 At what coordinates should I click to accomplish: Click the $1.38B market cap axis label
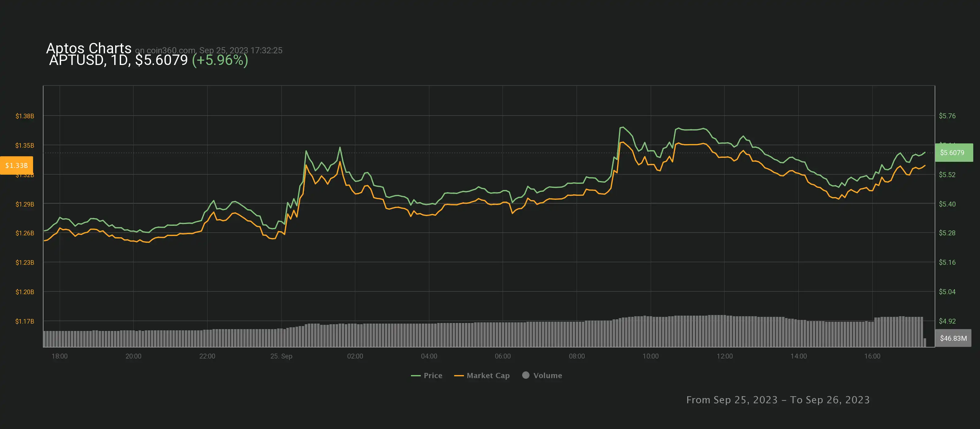point(25,116)
